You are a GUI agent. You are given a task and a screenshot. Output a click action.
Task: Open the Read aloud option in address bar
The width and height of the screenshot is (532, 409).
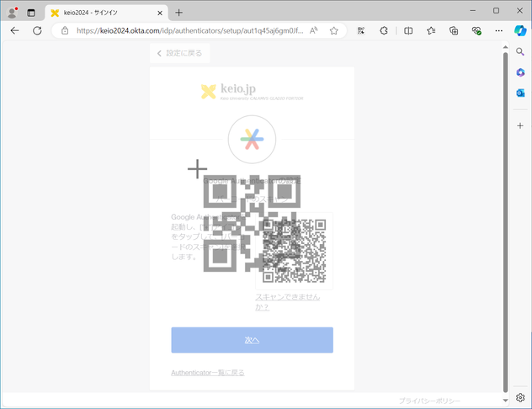point(313,30)
